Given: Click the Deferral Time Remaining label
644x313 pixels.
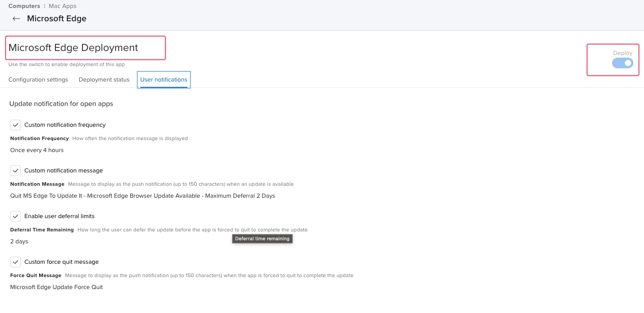Looking at the screenshot, I should tap(42, 230).
